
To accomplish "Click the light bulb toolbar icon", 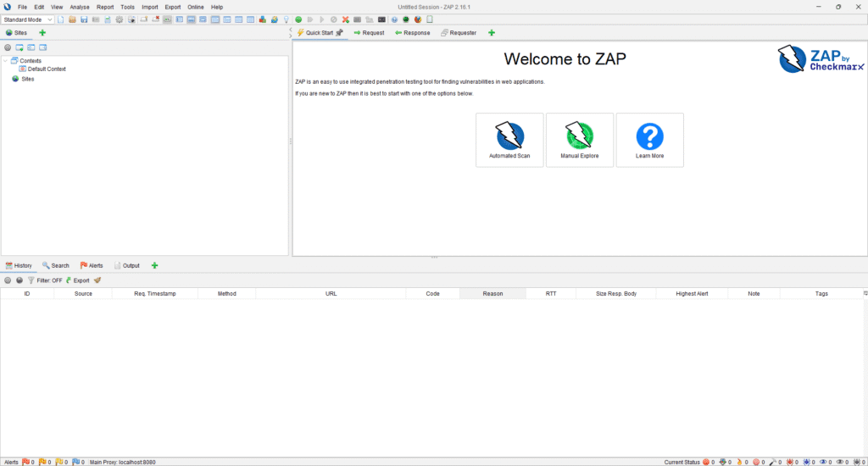I will coord(287,19).
